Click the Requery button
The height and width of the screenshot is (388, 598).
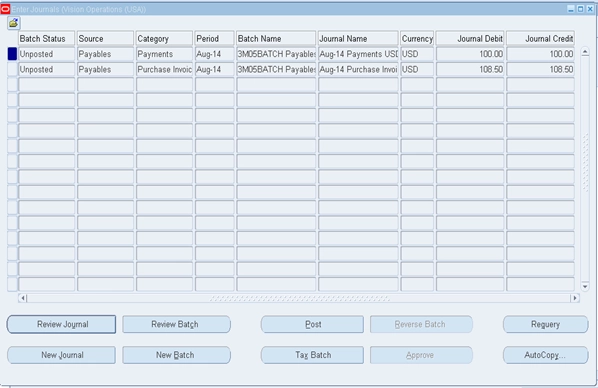(x=545, y=324)
